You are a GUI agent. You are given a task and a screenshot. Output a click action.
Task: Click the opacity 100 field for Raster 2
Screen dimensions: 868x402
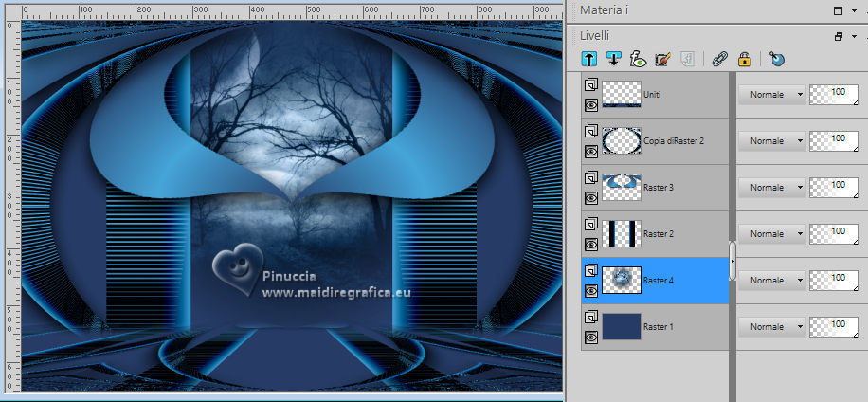tap(834, 234)
